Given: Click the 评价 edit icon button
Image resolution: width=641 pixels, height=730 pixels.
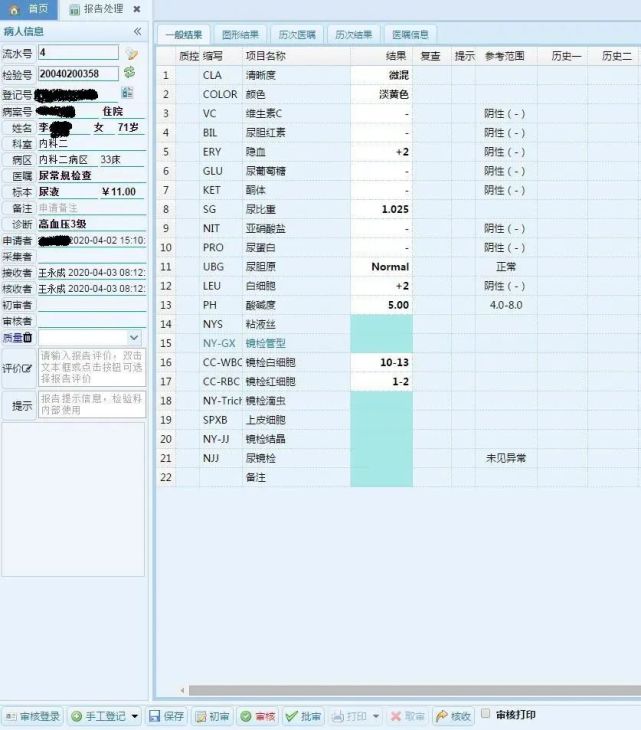Looking at the screenshot, I should tap(17, 368).
